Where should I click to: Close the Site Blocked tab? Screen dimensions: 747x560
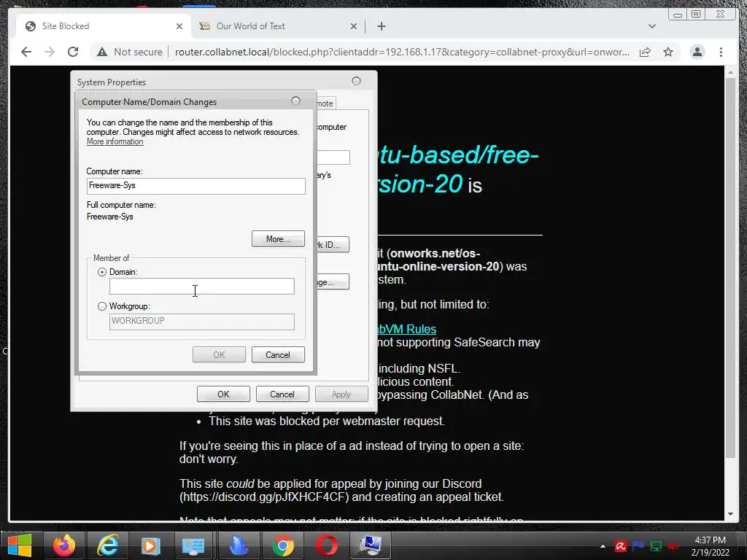pyautogui.click(x=179, y=26)
